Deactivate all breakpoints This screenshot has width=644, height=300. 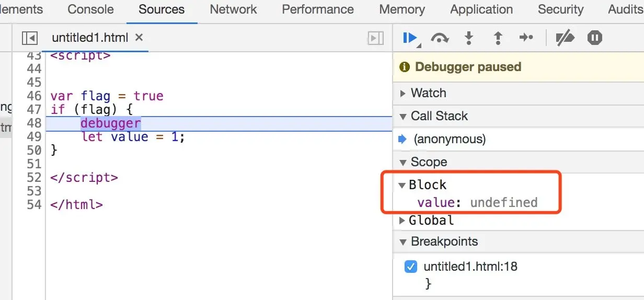[x=565, y=38]
